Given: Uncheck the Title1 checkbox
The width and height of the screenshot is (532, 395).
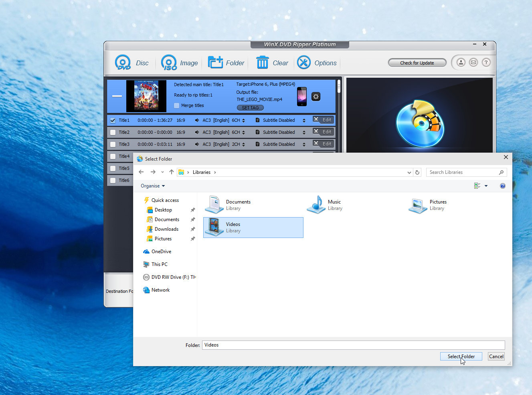Looking at the screenshot, I should pos(113,120).
